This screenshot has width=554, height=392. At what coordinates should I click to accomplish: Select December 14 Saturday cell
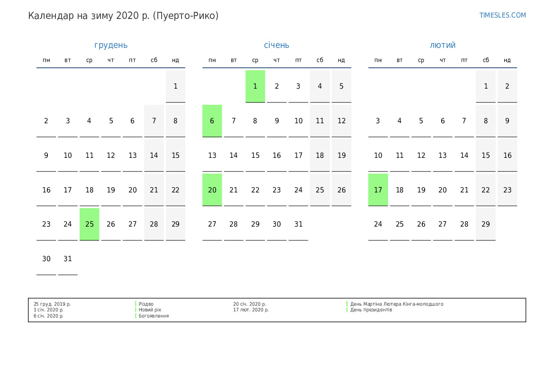pos(154,155)
